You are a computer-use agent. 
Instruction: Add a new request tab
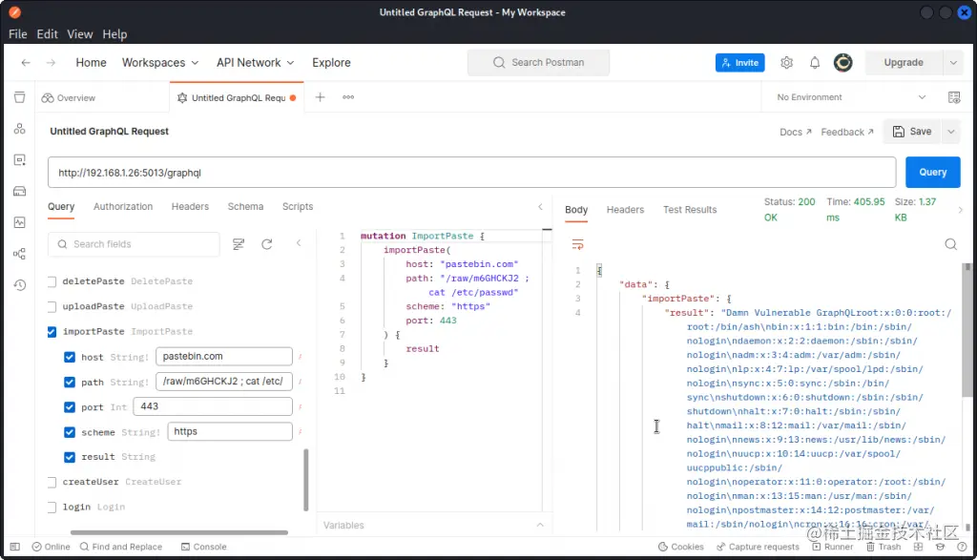(320, 97)
